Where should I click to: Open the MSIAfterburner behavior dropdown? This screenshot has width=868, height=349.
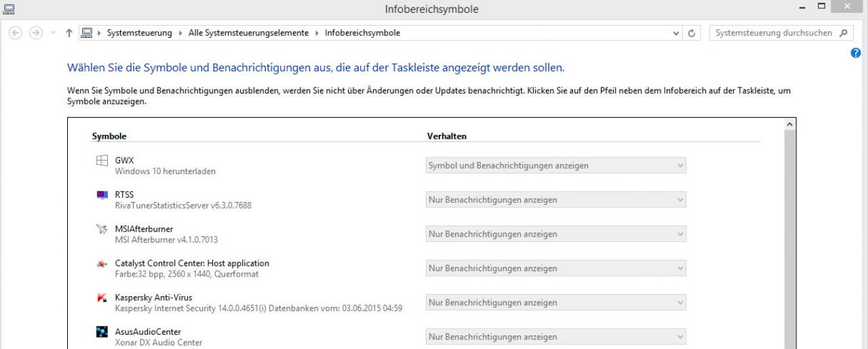pyautogui.click(x=555, y=234)
